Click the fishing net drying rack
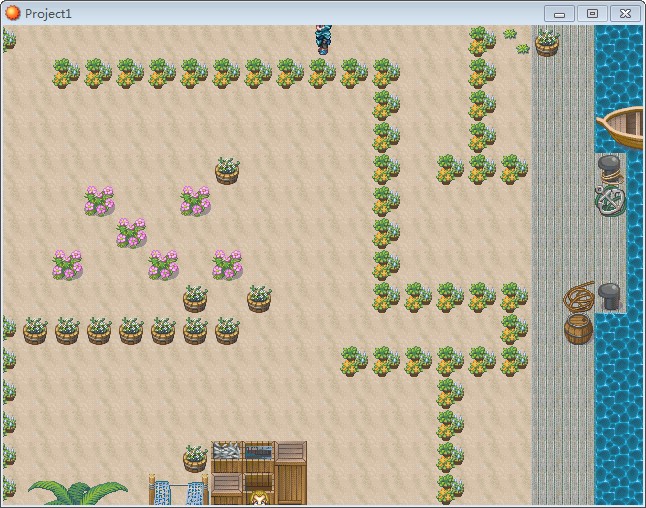The width and height of the screenshot is (646, 508). point(178,490)
